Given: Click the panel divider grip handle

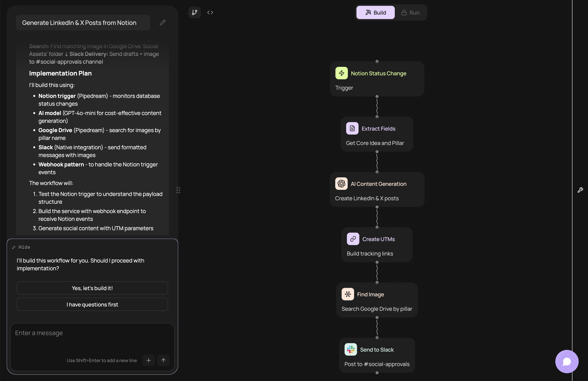Looking at the screenshot, I should click(x=178, y=190).
